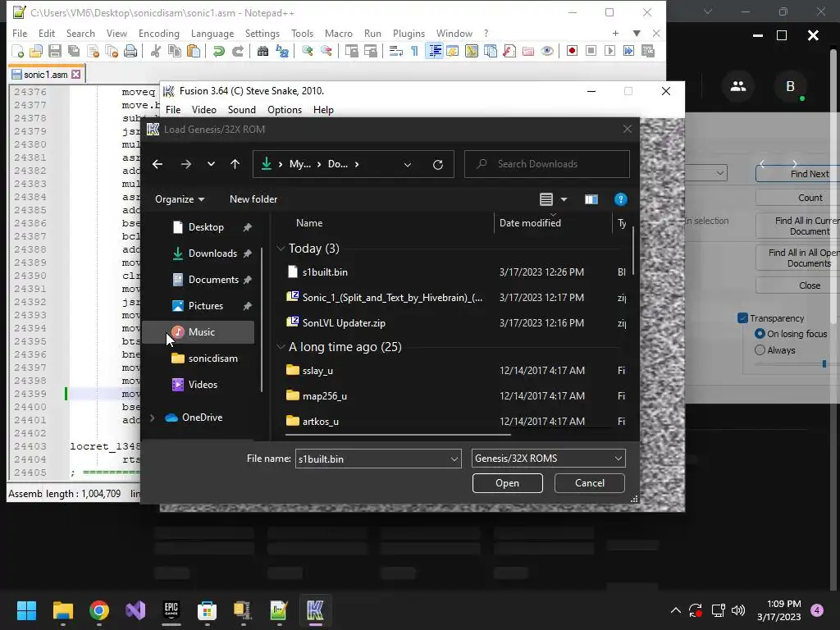Image resolution: width=840 pixels, height=630 pixels.
Task: Click Close button in Find dialog
Action: coord(798,285)
